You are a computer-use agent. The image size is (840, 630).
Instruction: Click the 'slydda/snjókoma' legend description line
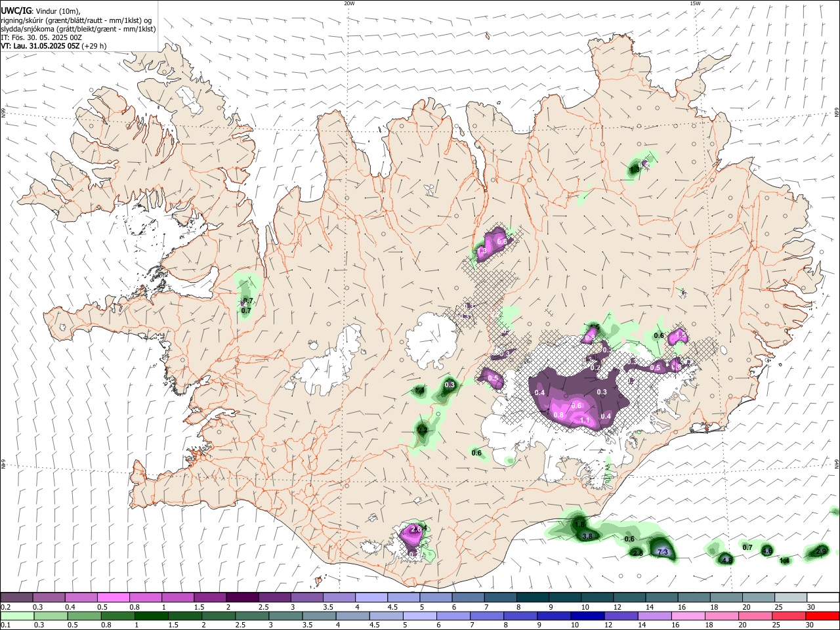coord(78,29)
